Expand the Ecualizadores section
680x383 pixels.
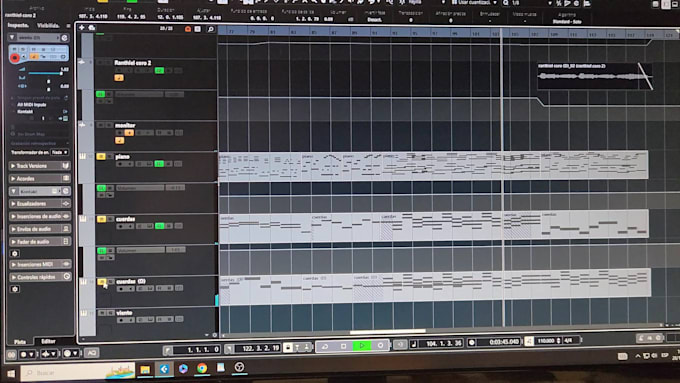13,203
